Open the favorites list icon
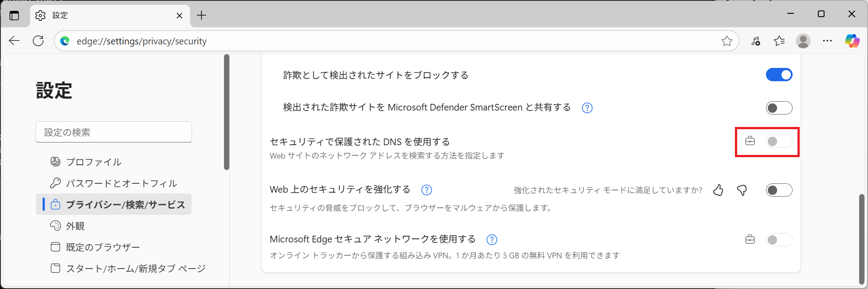This screenshot has height=289, width=868. 779,41
